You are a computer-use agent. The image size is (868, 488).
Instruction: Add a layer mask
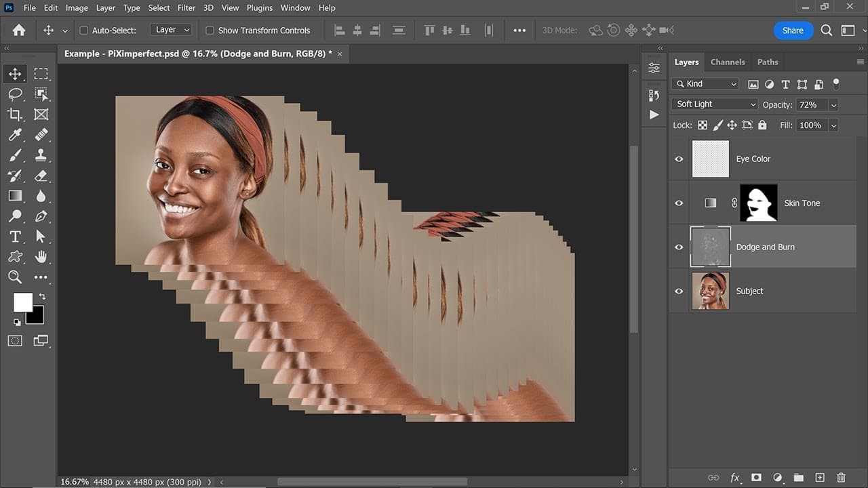(756, 478)
